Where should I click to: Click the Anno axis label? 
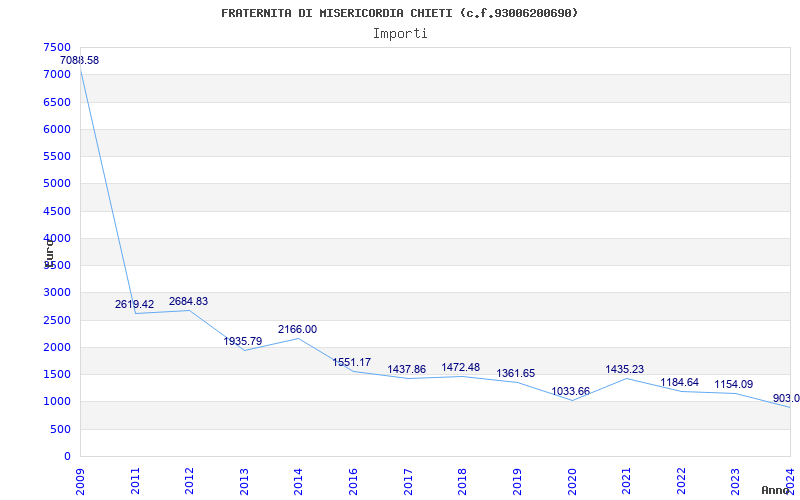774,490
